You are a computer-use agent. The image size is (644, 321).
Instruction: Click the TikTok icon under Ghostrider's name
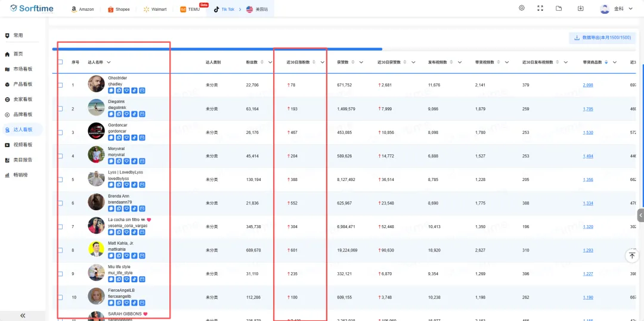pyautogui.click(x=134, y=91)
